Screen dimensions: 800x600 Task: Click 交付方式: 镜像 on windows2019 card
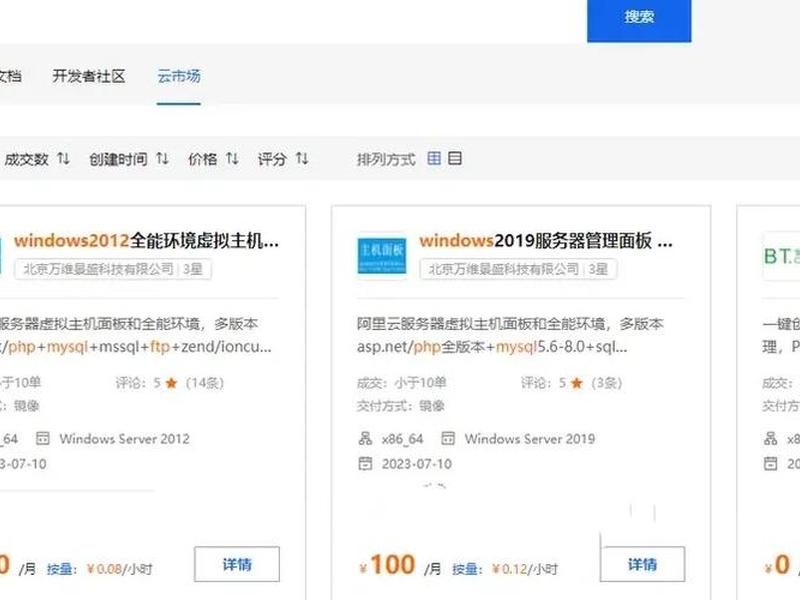pyautogui.click(x=401, y=406)
